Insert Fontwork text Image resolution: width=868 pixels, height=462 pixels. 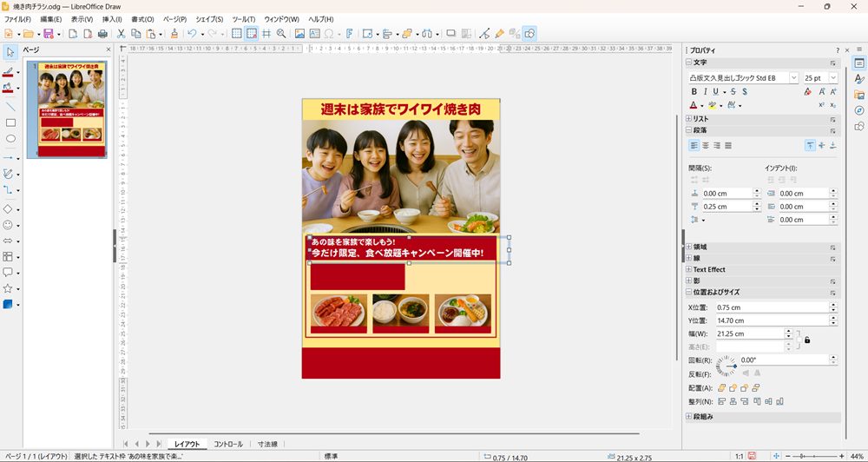point(349,34)
